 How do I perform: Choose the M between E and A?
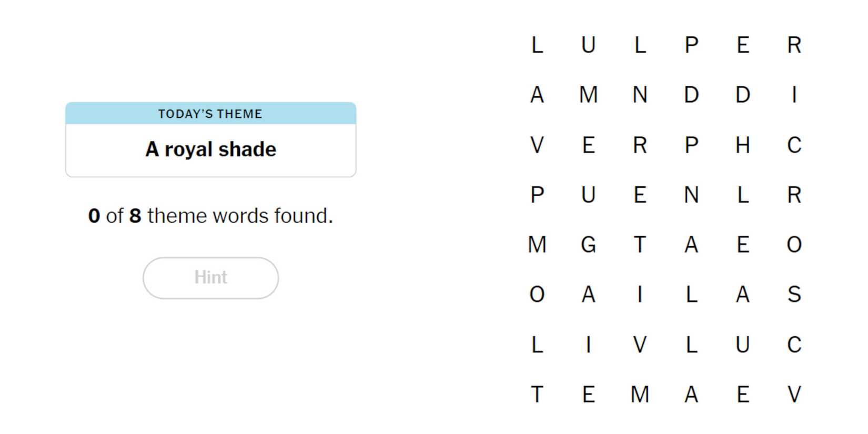[x=640, y=395]
